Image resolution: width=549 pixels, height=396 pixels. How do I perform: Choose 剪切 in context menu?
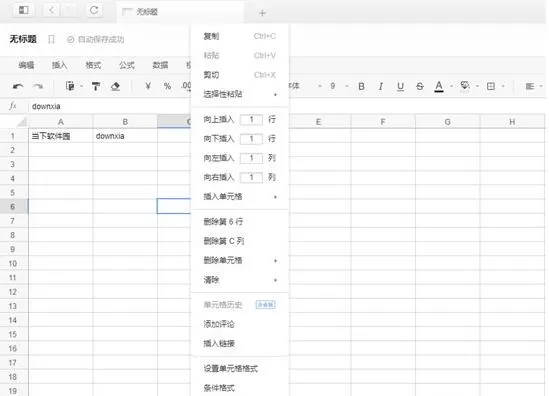tap(240, 75)
